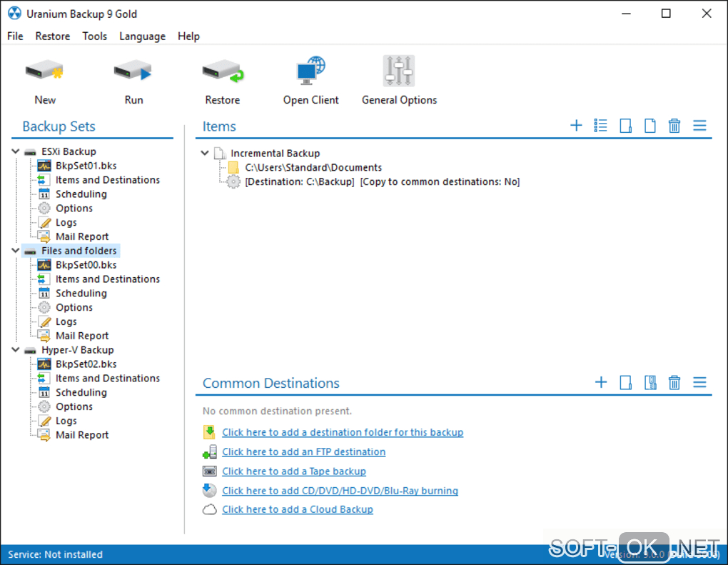The width and height of the screenshot is (728, 565).
Task: Click link to add CD/DVD/Blu-Ray burning
Action: click(340, 491)
